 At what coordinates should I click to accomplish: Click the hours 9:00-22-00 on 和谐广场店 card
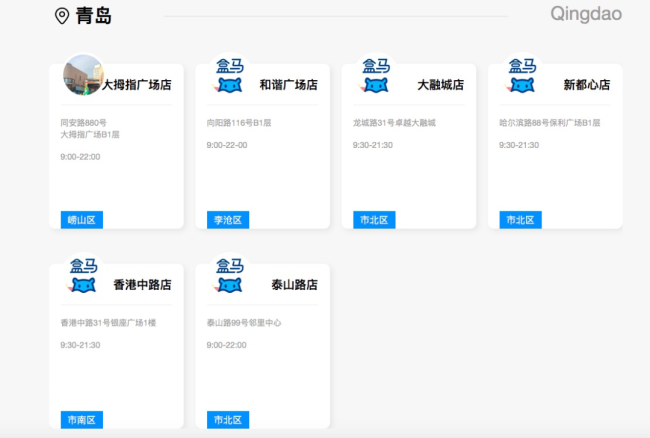coord(227,145)
